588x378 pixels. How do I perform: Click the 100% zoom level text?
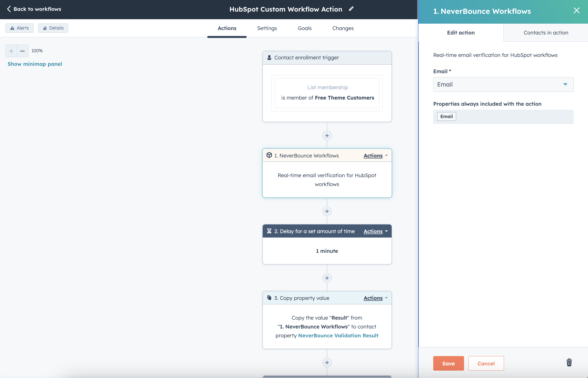tap(37, 51)
